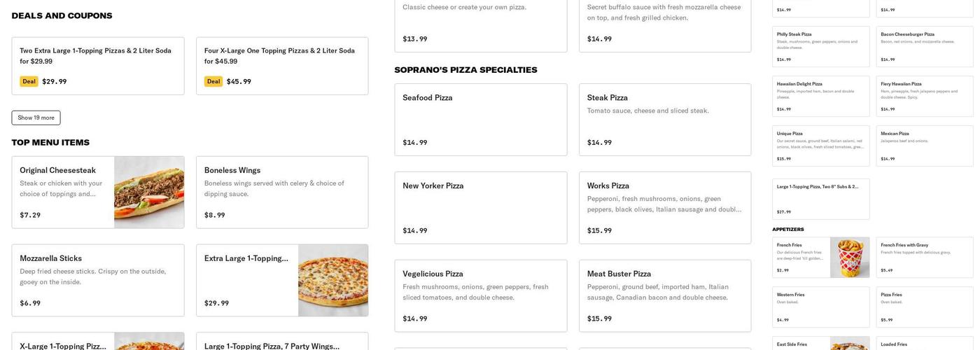Image resolution: width=980 pixels, height=350 pixels.
Task: Open the Works Pizza item
Action: [x=665, y=208]
